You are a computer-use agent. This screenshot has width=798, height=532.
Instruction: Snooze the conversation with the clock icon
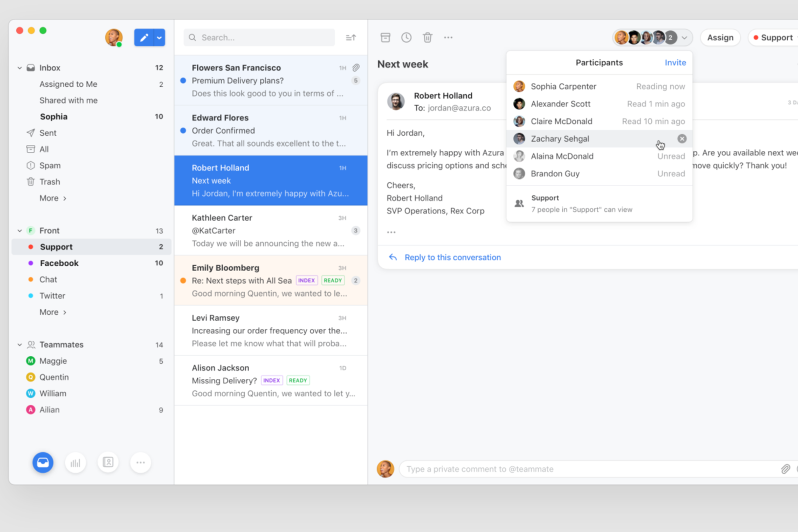406,37
